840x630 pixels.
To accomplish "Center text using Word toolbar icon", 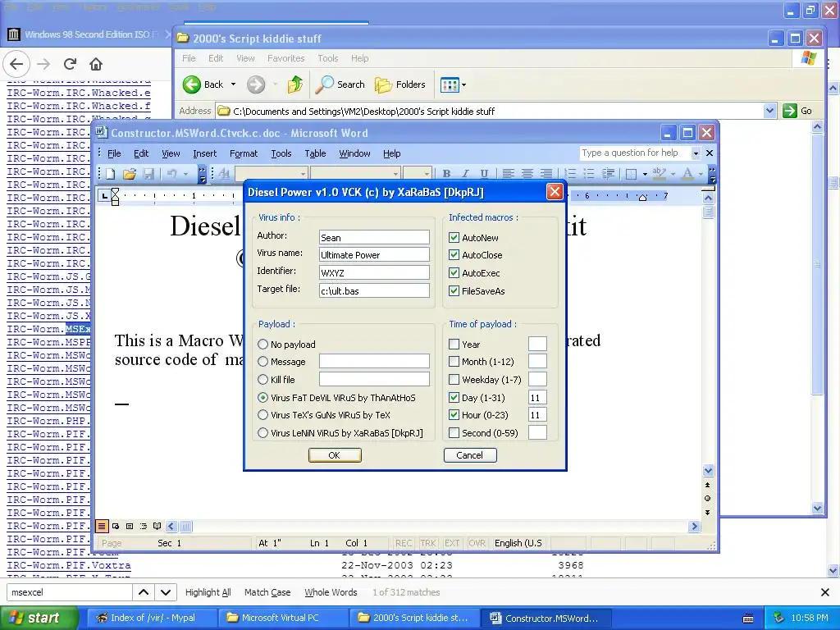I will [527, 174].
